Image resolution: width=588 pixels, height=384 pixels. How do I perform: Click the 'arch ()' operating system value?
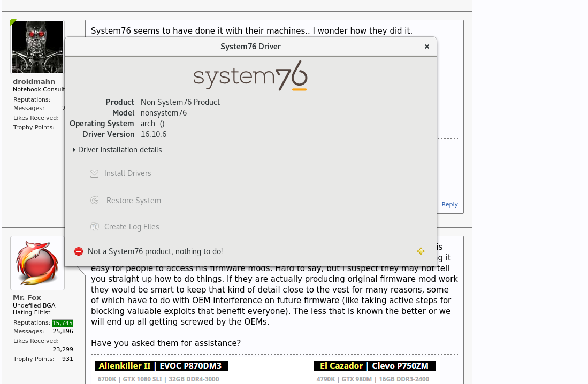[x=152, y=124]
